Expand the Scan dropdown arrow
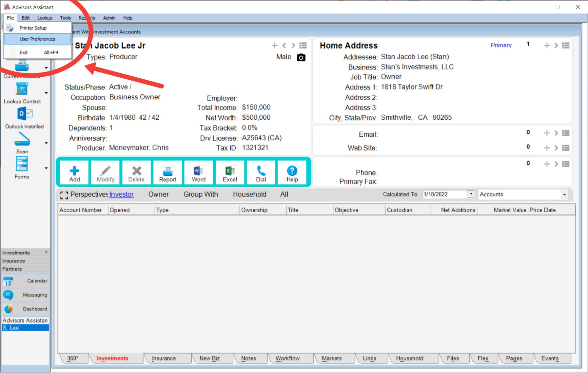This screenshot has height=373, width=588. pos(46,143)
